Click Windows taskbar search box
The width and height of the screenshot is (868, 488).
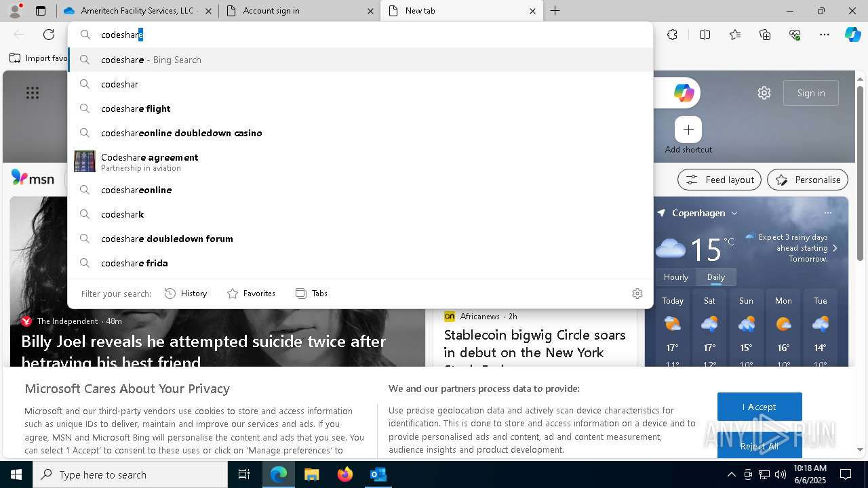pyautogui.click(x=130, y=474)
